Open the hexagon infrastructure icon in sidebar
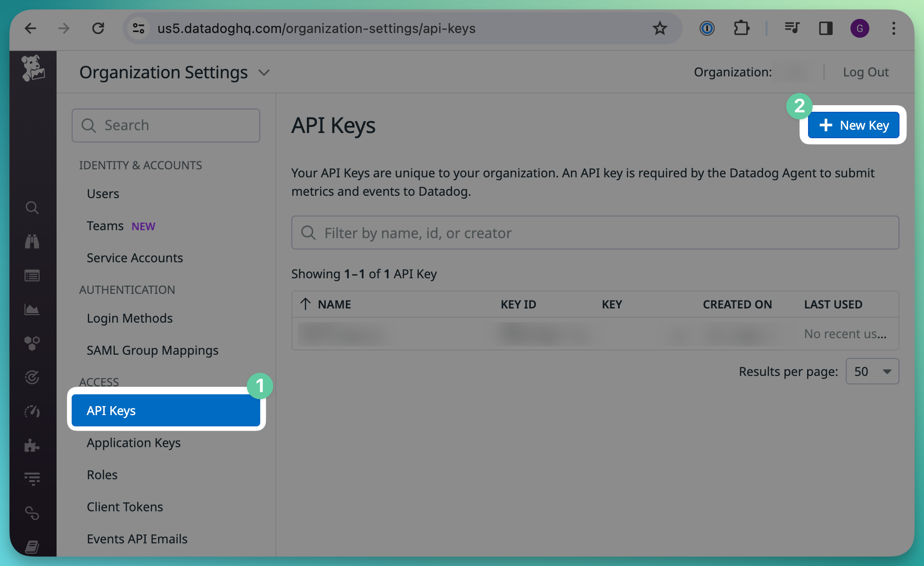The image size is (924, 566). tap(32, 343)
